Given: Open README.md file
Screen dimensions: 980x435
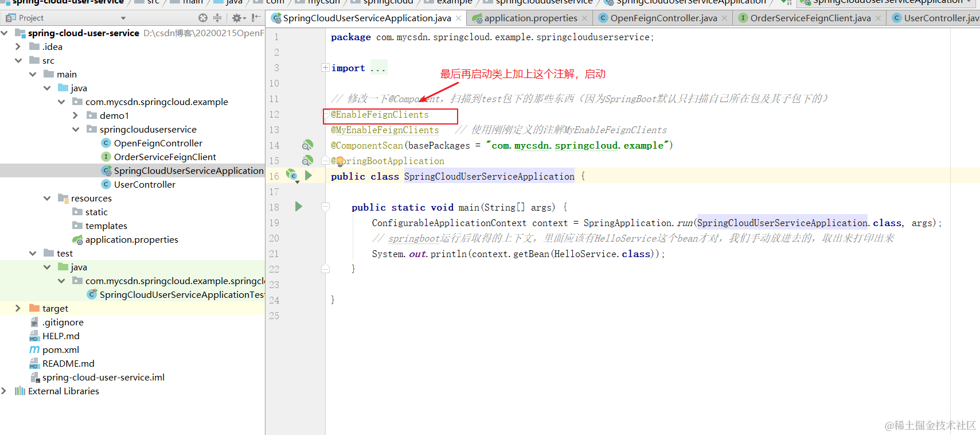Looking at the screenshot, I should (x=68, y=363).
